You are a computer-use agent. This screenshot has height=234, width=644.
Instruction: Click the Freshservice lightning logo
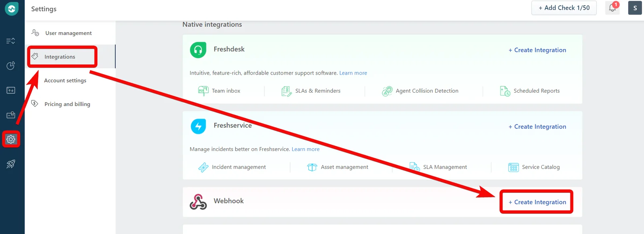tap(198, 126)
